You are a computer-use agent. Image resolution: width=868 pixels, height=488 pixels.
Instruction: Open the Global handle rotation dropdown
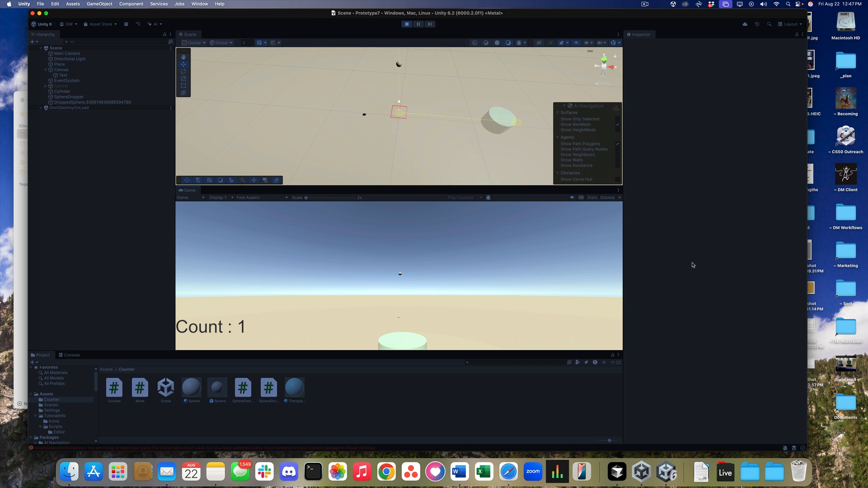(221, 42)
